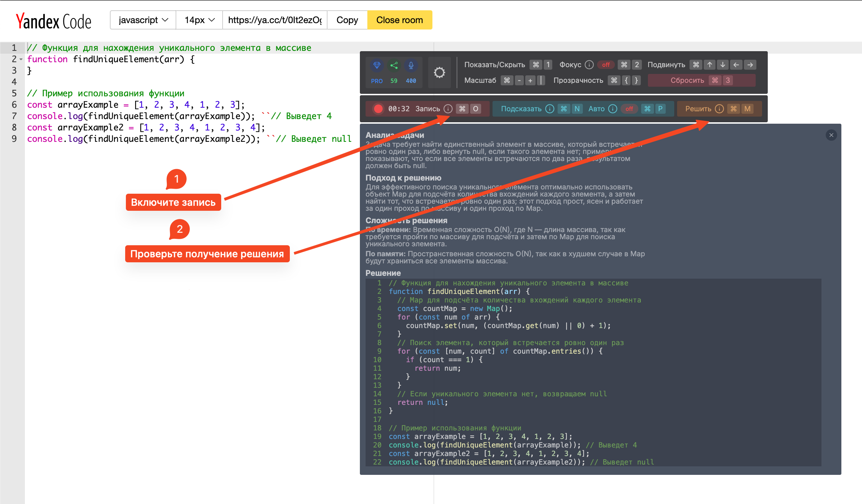Click the Фокус label
The image size is (862, 504).
pyautogui.click(x=570, y=65)
